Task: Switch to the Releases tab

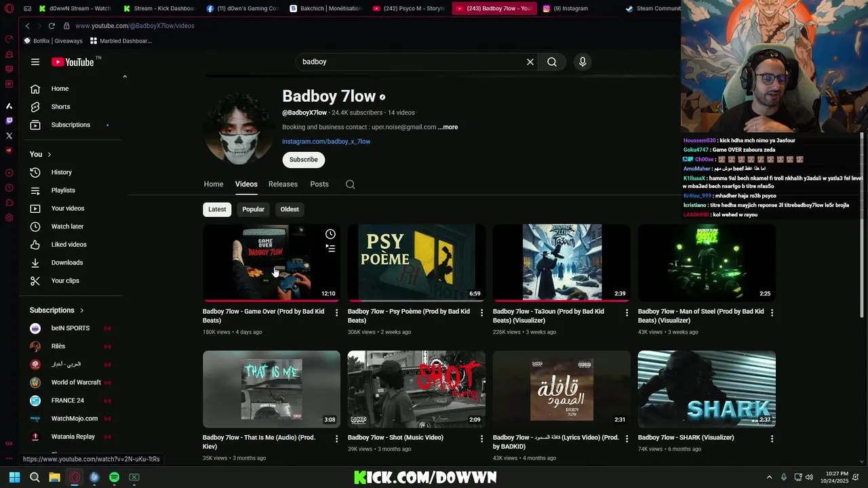Action: (283, 184)
